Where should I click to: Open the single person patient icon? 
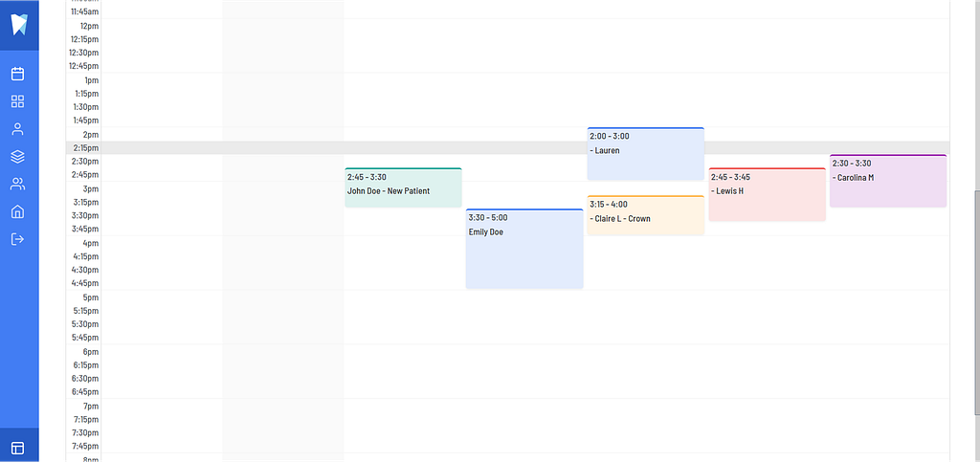(17, 129)
